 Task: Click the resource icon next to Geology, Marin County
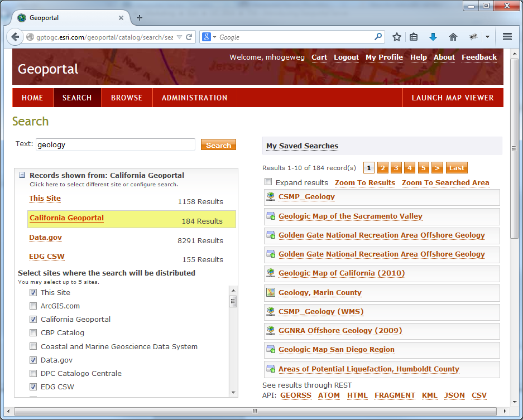(x=270, y=292)
